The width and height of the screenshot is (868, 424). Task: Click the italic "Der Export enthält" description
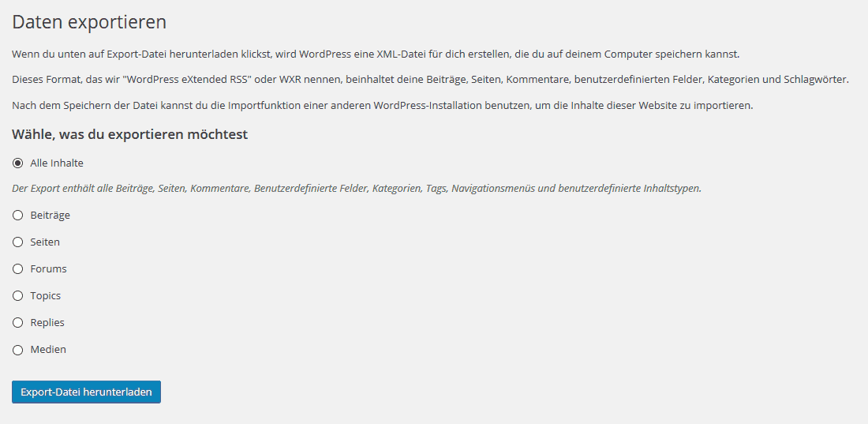pyautogui.click(x=357, y=189)
